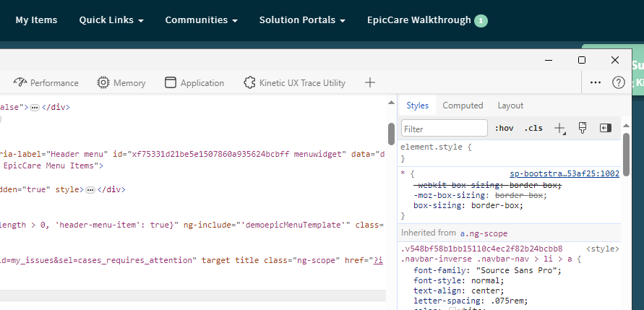Open Kinetic UX Trace Utility tab
644x310 pixels.
[x=294, y=83]
